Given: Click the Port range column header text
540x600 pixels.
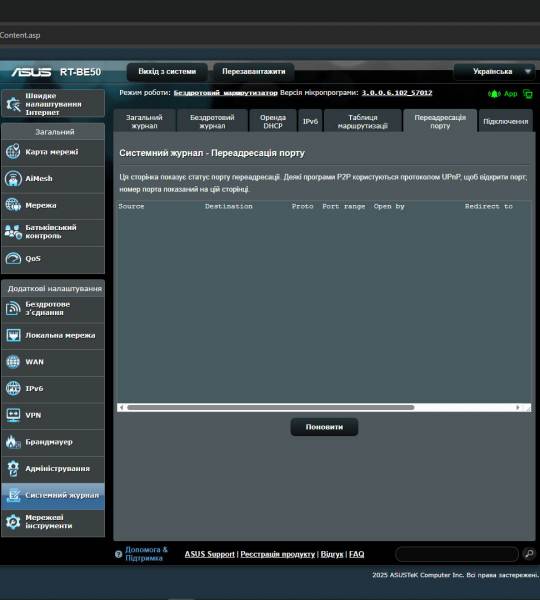Looking at the screenshot, I should click(x=344, y=206).
